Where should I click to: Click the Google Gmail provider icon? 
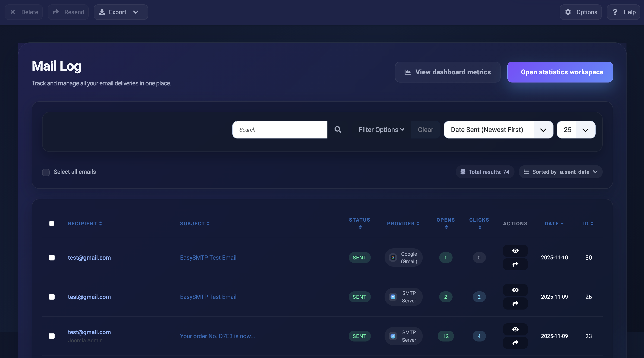point(393,258)
